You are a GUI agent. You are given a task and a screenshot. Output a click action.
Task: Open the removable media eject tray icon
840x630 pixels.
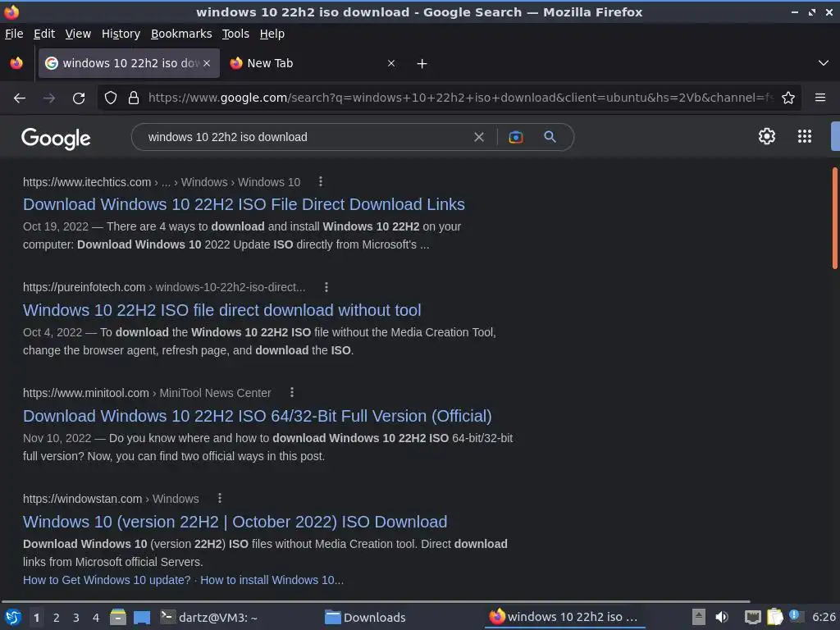click(698, 617)
